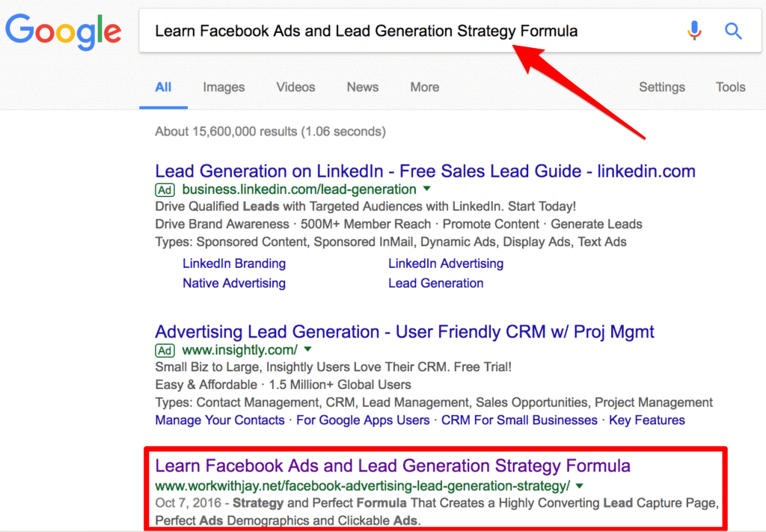Open the Advertising Lead Generation CRM ad
The width and height of the screenshot is (766, 532).
(x=405, y=332)
